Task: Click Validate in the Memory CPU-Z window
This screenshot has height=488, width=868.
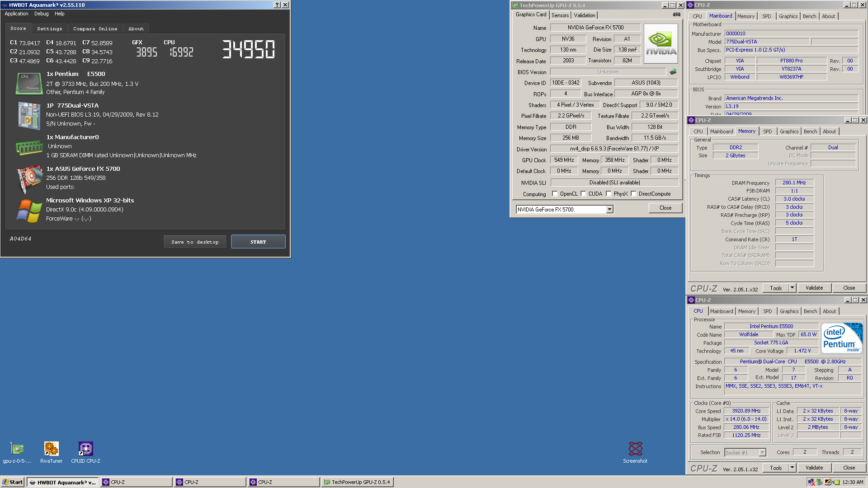Action: click(814, 288)
